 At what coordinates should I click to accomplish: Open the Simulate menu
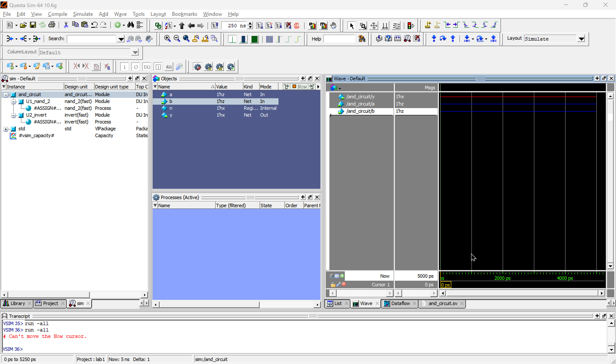pyautogui.click(x=83, y=14)
